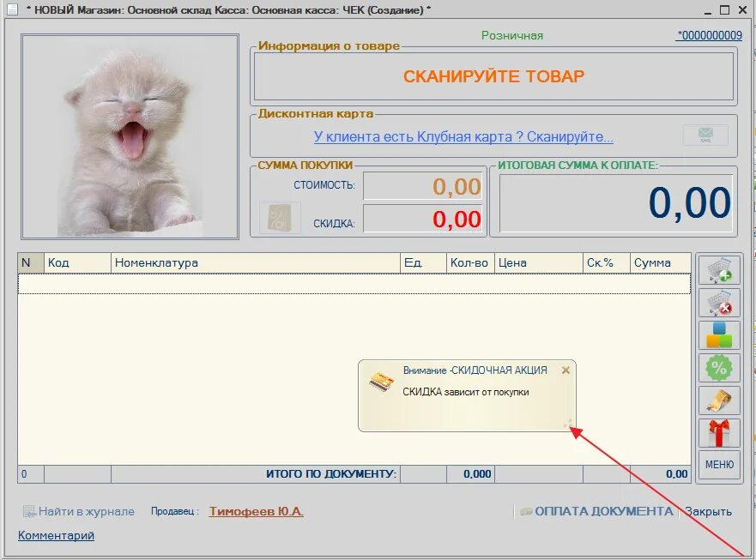
Task: Click ОПЛАТА ДОКУМЕНТА button
Action: [x=597, y=511]
